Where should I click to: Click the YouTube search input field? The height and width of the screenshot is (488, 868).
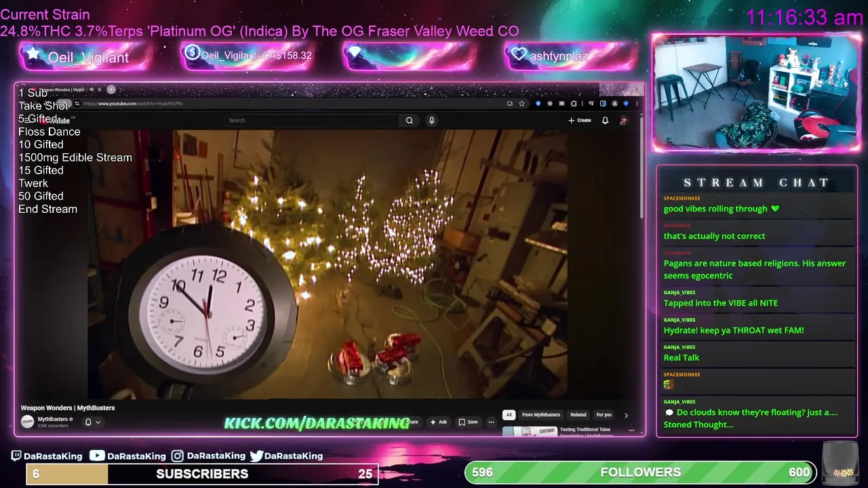tap(312, 120)
